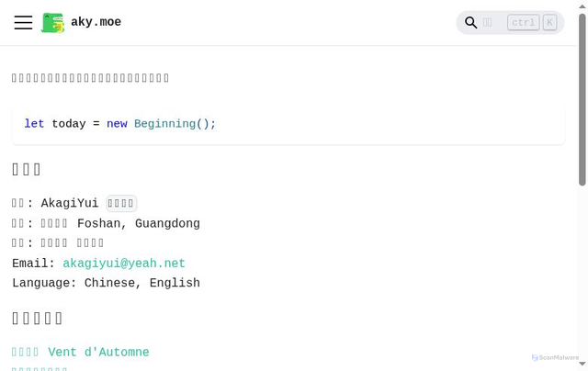Click the scrollbar up arrow

(x=582, y=6)
